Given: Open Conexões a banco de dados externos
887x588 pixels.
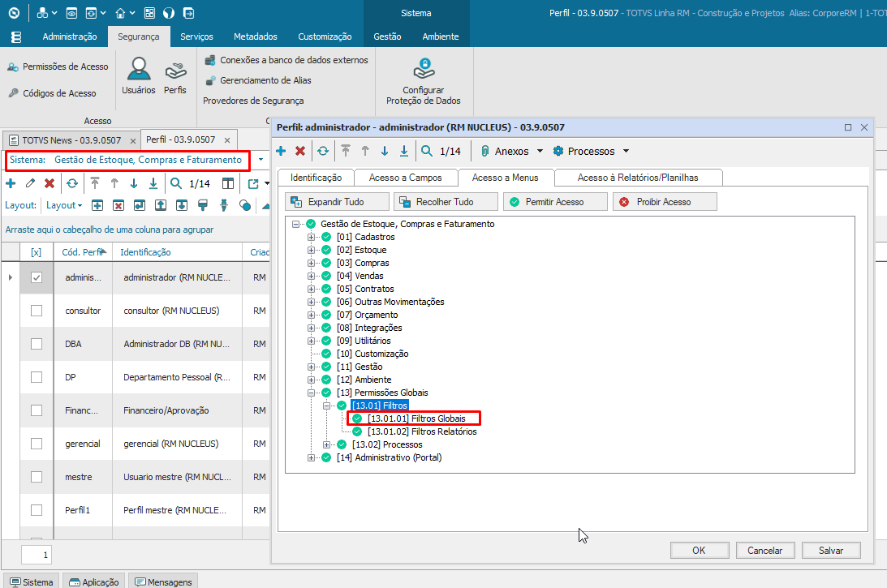Looking at the screenshot, I should (x=286, y=60).
